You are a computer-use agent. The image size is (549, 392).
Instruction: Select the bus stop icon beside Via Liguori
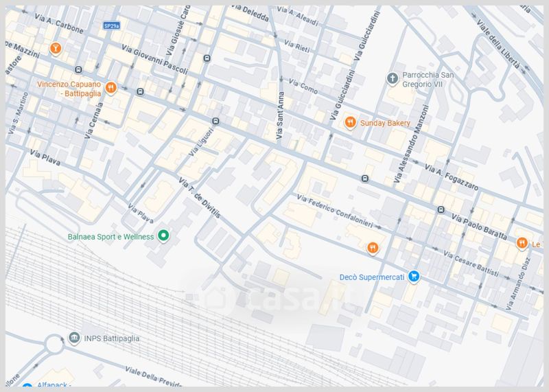[x=215, y=121]
